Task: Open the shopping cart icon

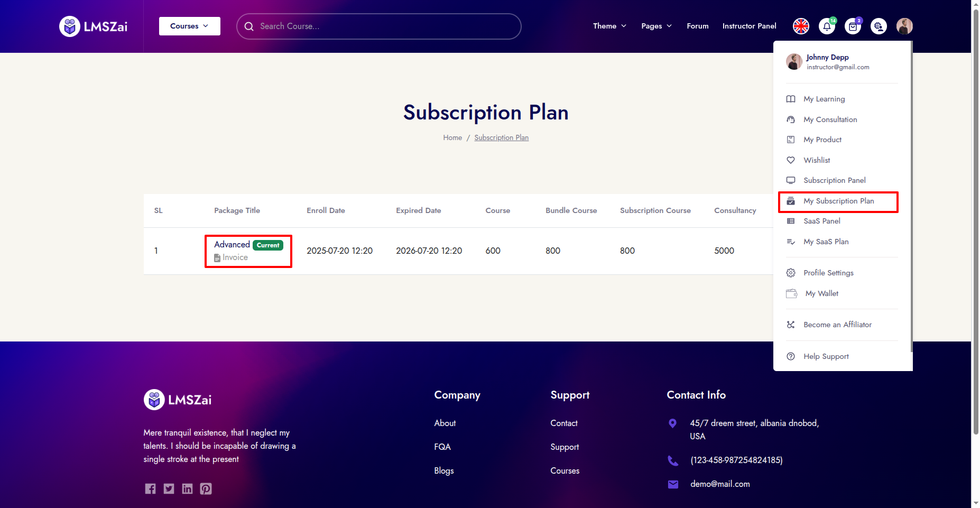Action: click(x=853, y=26)
